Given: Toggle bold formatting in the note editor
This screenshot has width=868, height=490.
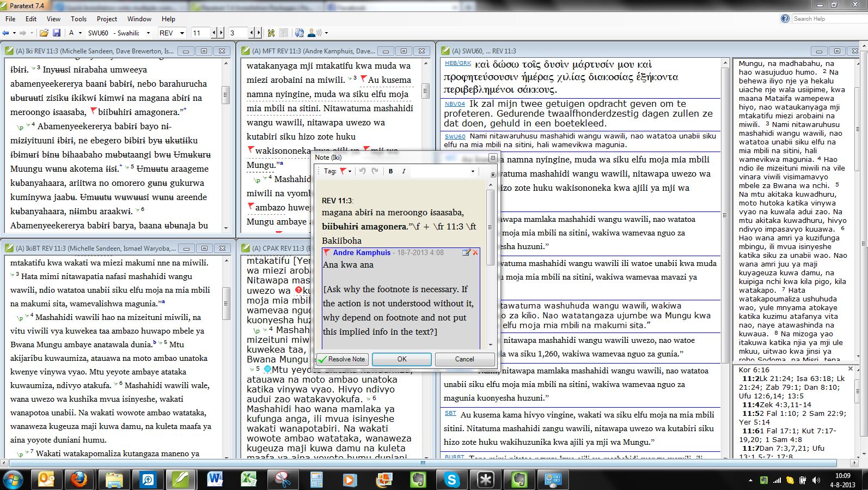Looking at the screenshot, I should pos(390,171).
